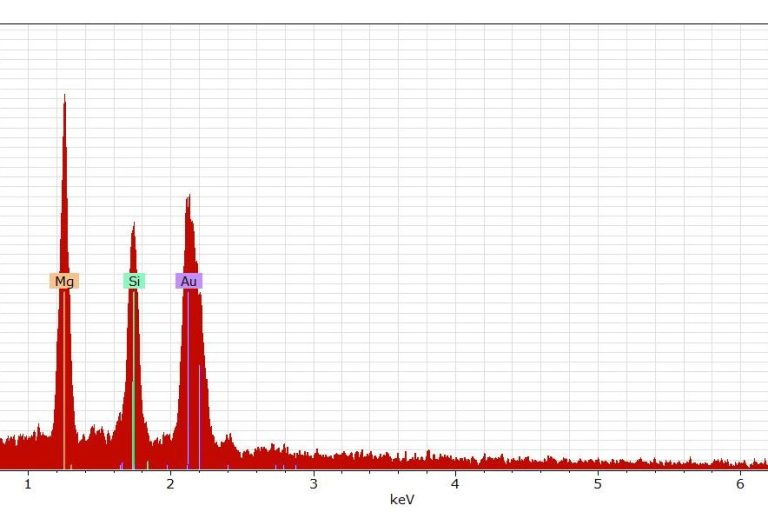Viewport: 768px width, 512px height.
Task: Select the top of the Au peak
Action: [188, 198]
